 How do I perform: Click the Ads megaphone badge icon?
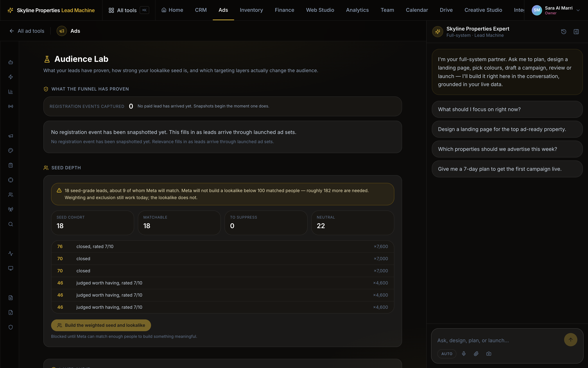click(62, 31)
